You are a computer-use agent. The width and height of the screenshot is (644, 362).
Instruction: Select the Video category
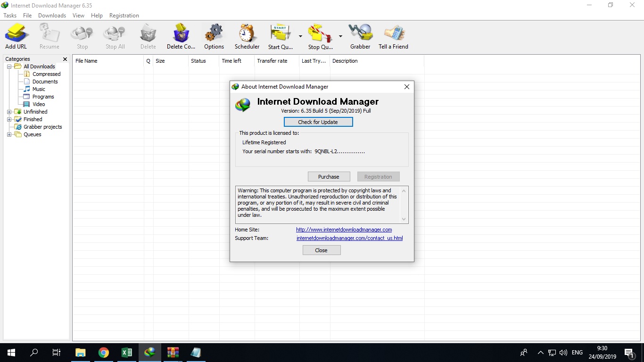tap(39, 104)
